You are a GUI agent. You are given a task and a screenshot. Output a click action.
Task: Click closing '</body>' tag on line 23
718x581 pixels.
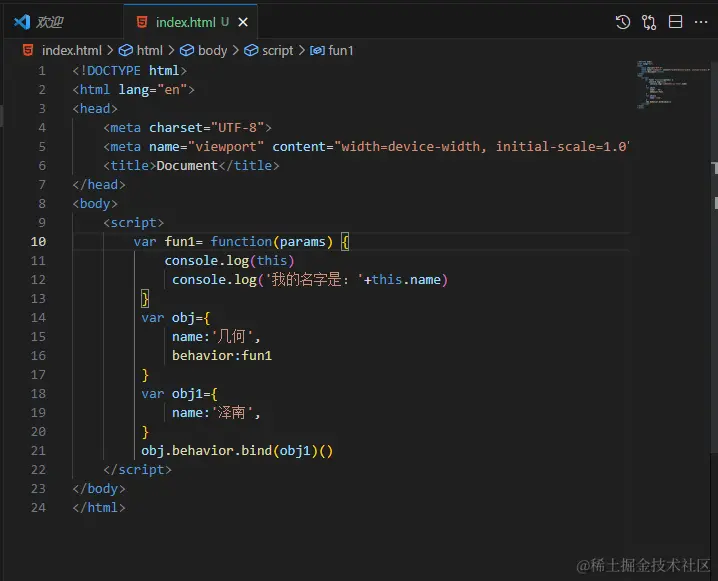(x=99, y=489)
